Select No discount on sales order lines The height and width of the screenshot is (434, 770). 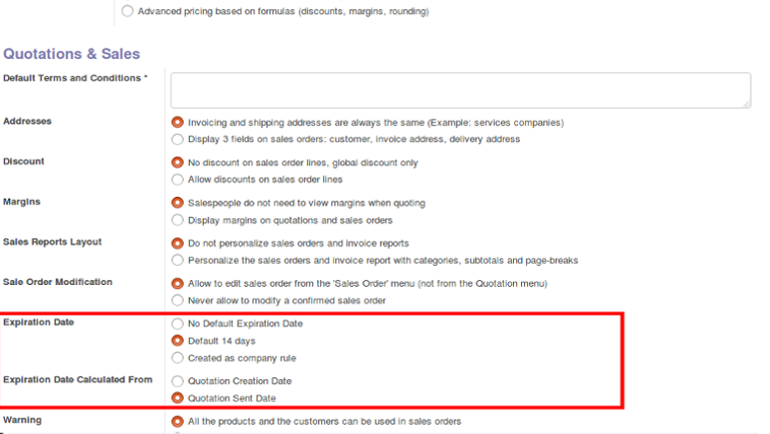click(177, 163)
